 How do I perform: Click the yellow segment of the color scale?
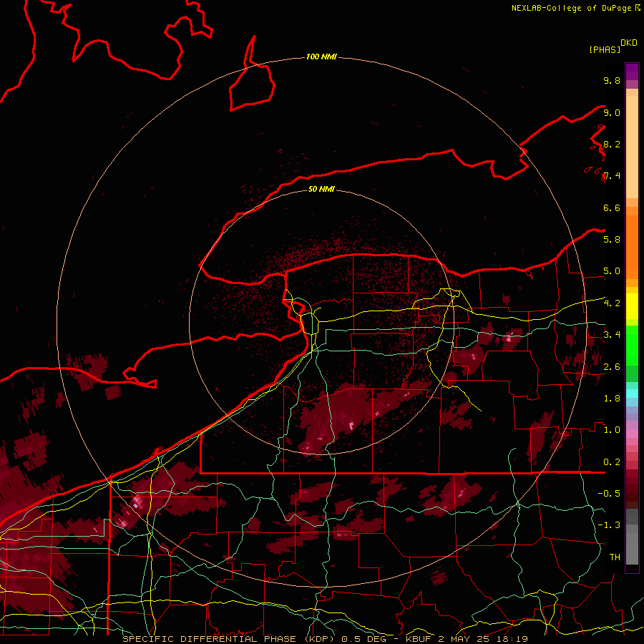pyautogui.click(x=632, y=306)
